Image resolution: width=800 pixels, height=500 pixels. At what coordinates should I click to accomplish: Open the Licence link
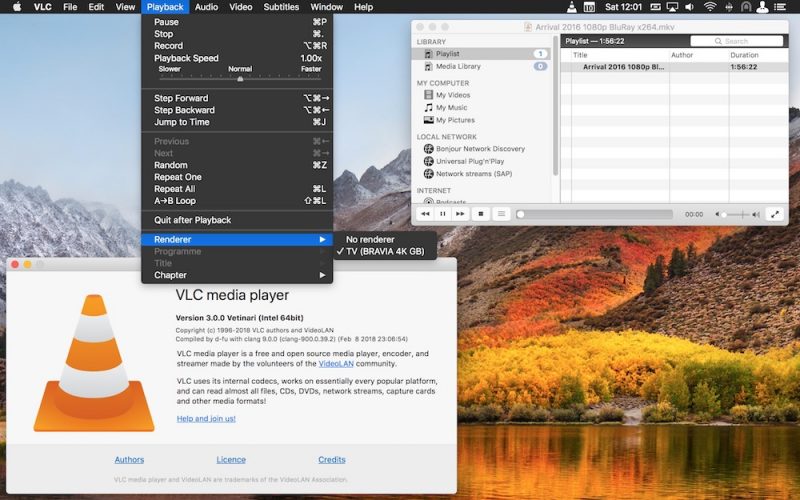pos(231,460)
